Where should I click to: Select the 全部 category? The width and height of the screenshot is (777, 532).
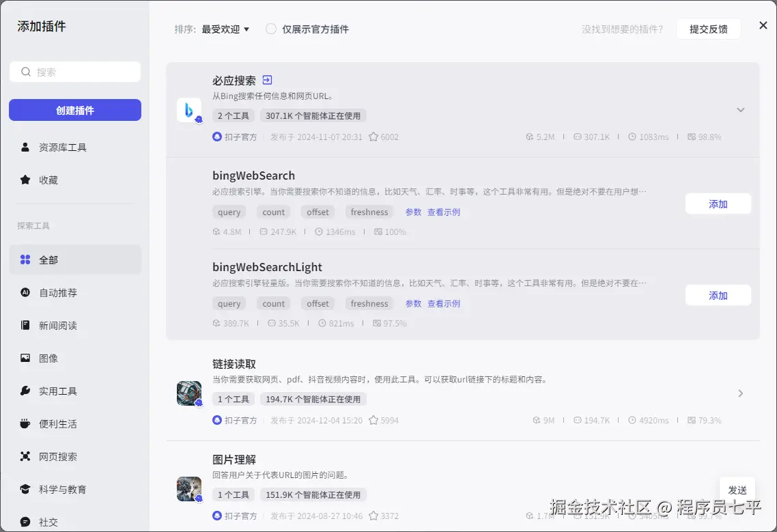(75, 260)
